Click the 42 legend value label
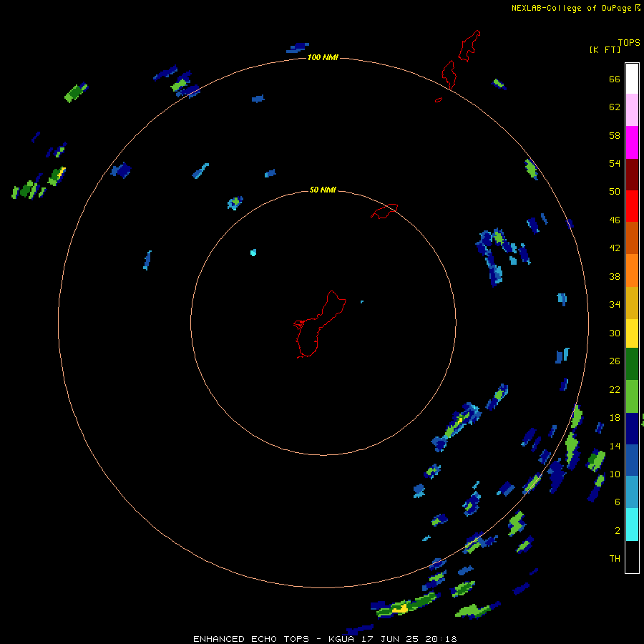The image size is (644, 644). pos(615,248)
